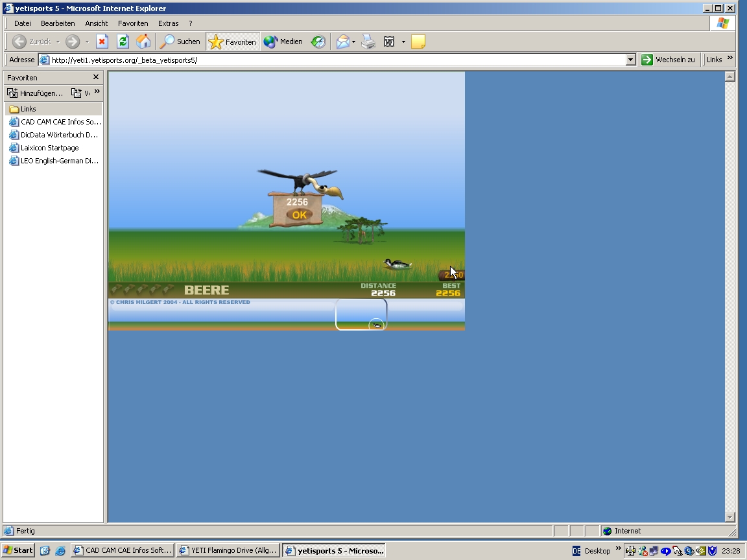Open the Favoriten menu in menu bar
Screen dimensions: 747x560
click(x=133, y=23)
